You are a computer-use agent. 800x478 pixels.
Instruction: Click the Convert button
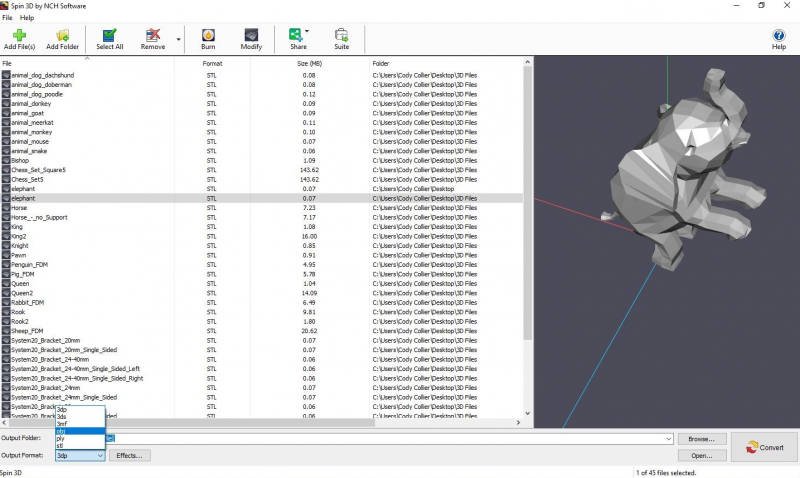(764, 447)
